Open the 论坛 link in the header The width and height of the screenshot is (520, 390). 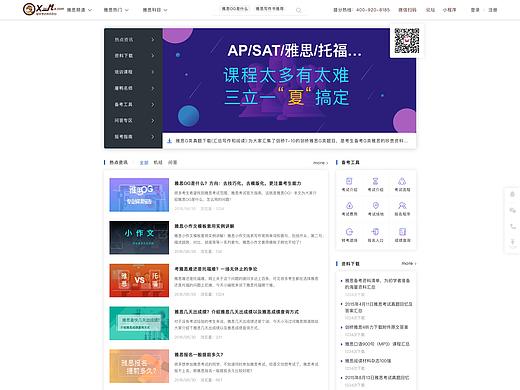coord(430,10)
